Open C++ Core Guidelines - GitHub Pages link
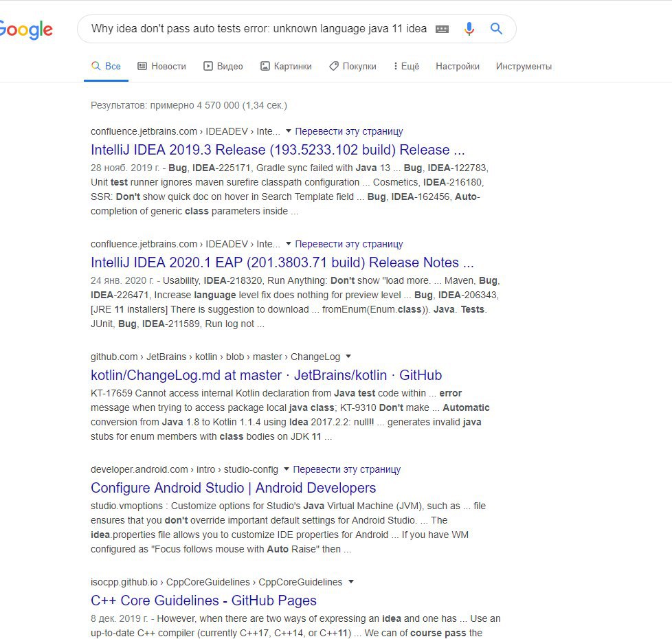Viewport: 672px width, 639px height. [x=203, y=601]
